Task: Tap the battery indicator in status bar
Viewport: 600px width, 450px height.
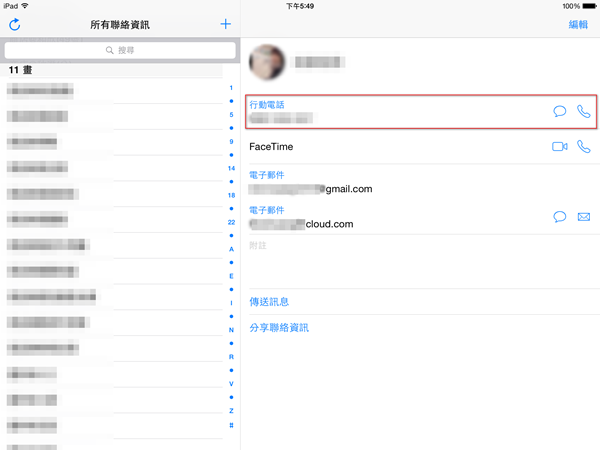Action: (x=589, y=6)
